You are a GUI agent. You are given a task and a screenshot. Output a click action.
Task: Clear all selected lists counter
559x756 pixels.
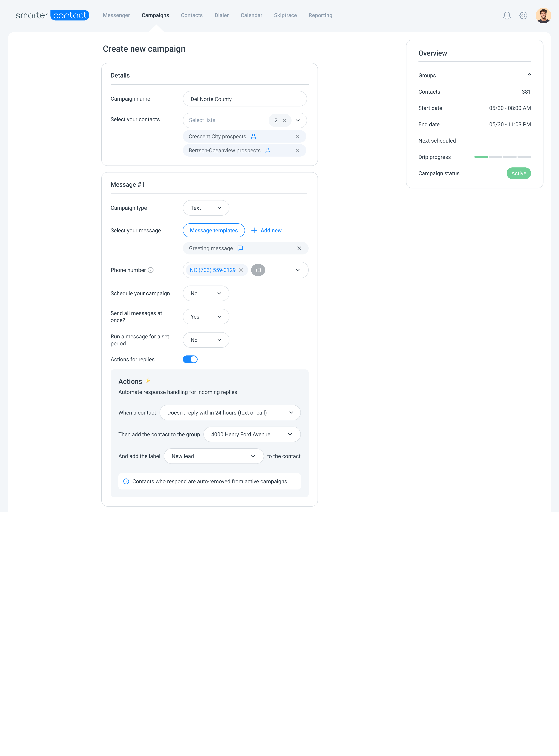click(x=285, y=120)
